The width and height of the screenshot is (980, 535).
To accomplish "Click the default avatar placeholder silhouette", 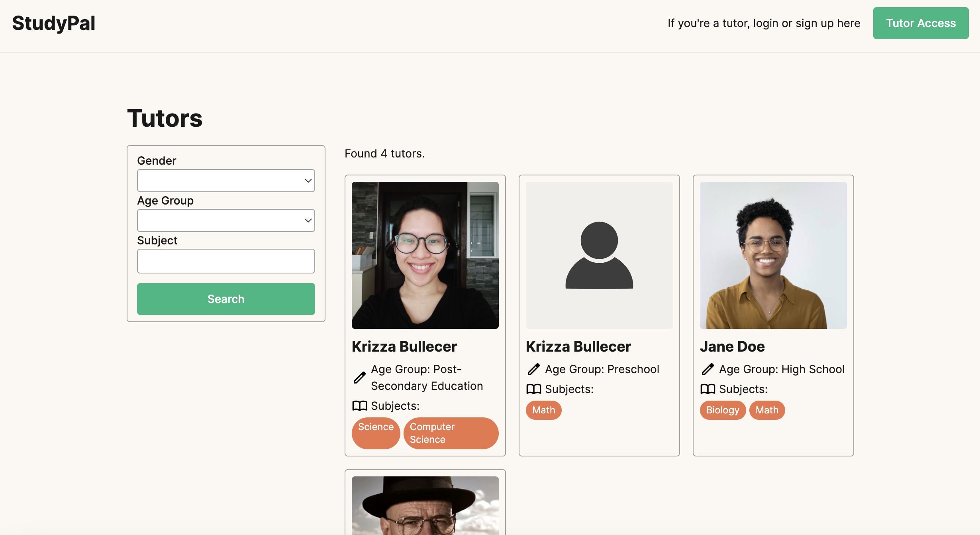I will point(599,255).
